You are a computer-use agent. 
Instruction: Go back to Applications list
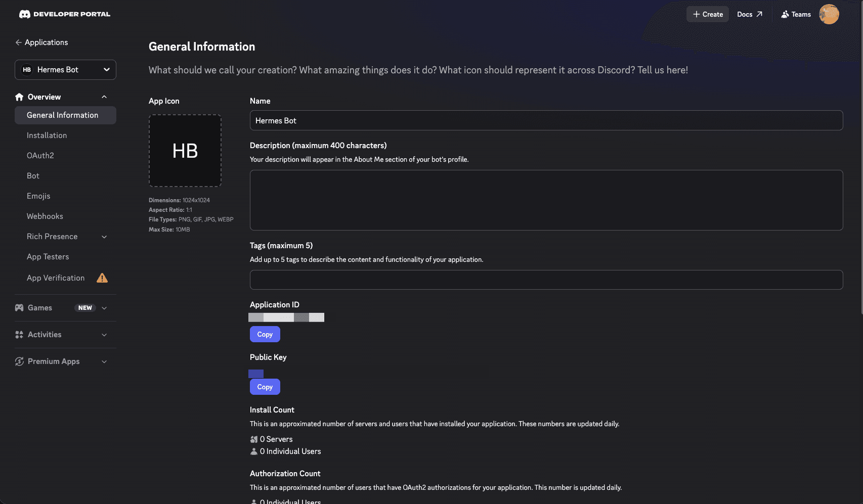coord(41,42)
